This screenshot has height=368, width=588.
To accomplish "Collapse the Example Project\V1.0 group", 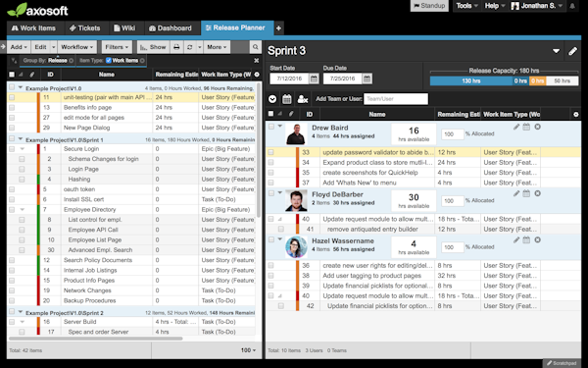I will 21,87.
